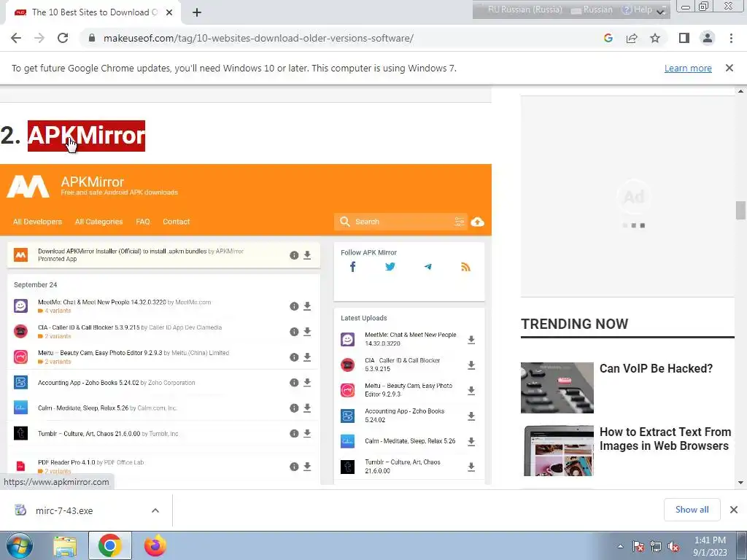747x560 pixels.
Task: Click download icon for CIA Caller ID row
Action: click(307, 332)
